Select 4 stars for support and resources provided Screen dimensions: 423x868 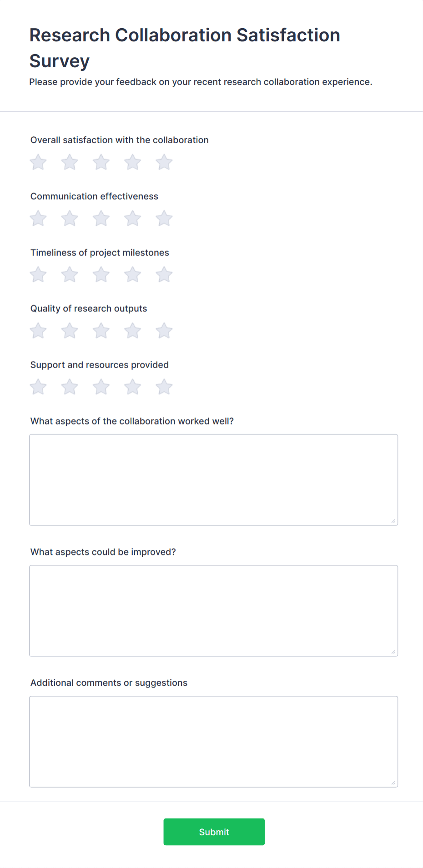(x=132, y=387)
